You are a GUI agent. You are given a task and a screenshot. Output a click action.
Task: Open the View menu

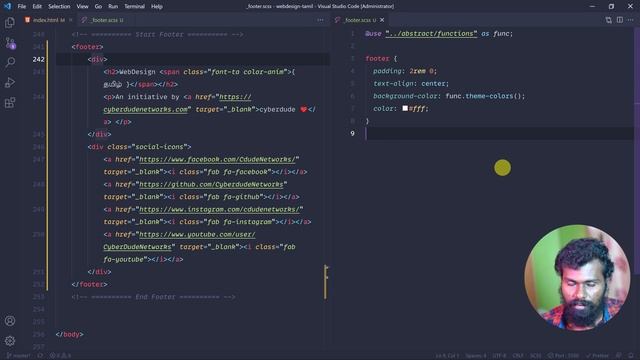pos(82,6)
